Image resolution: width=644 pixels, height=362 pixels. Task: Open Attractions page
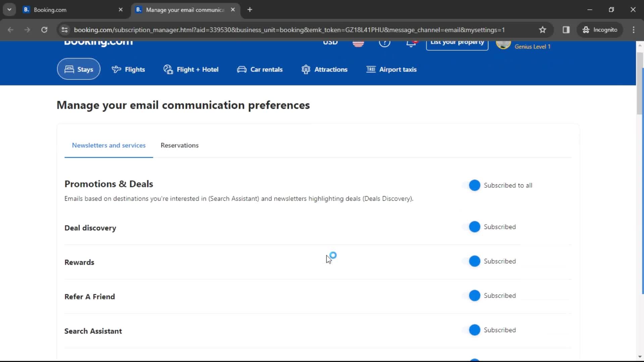(x=324, y=69)
